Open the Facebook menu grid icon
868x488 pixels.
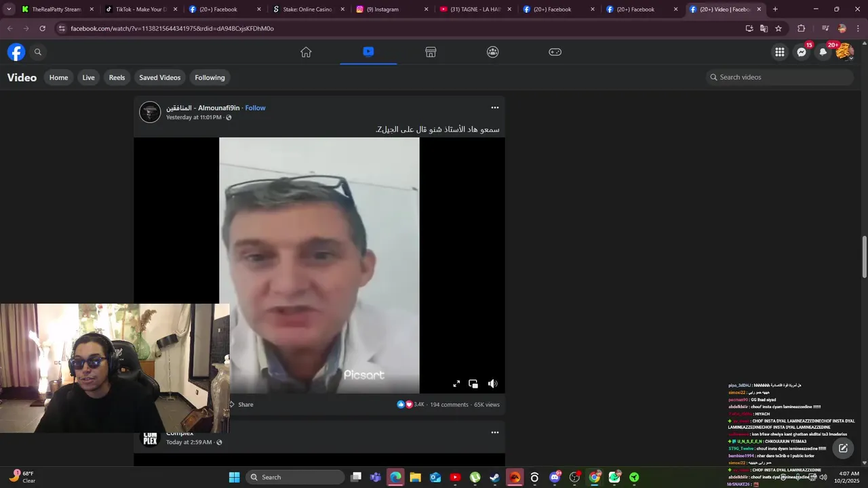[780, 52]
